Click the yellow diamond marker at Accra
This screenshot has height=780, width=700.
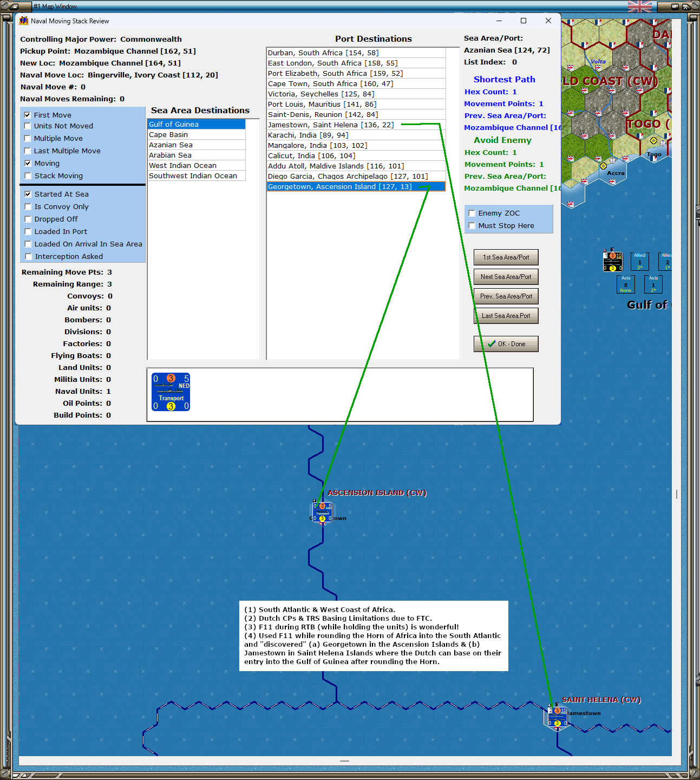603,166
